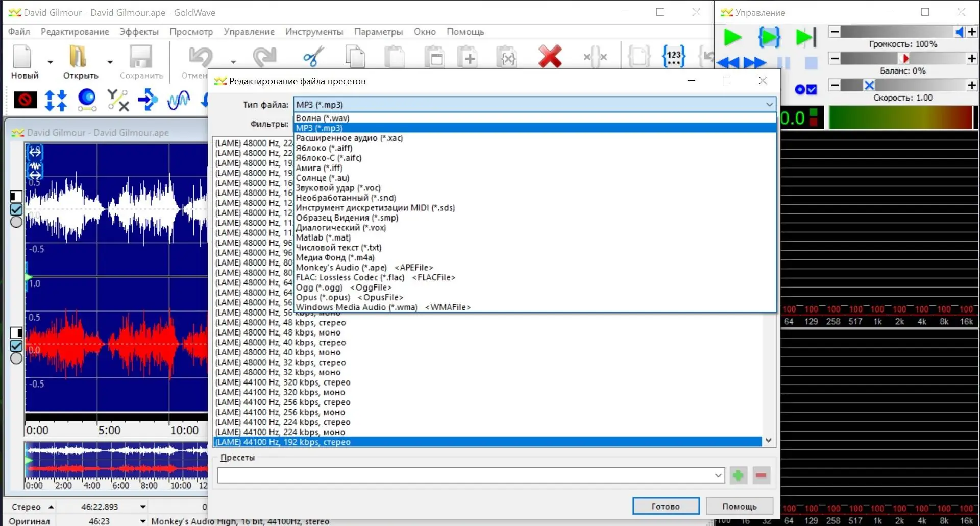This screenshot has width=980, height=526.
Task: Click the Stop square button in Control window
Action: [811, 63]
